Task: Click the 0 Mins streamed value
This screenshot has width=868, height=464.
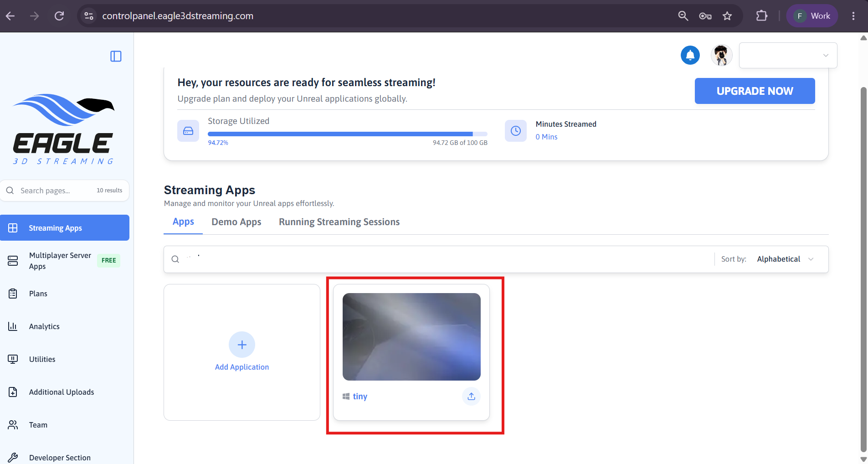Action: click(546, 137)
